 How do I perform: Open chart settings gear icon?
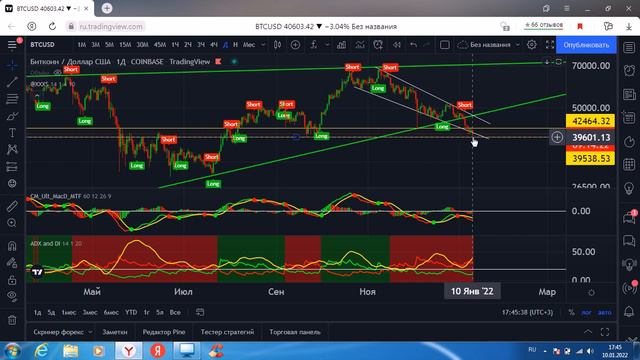[531, 44]
